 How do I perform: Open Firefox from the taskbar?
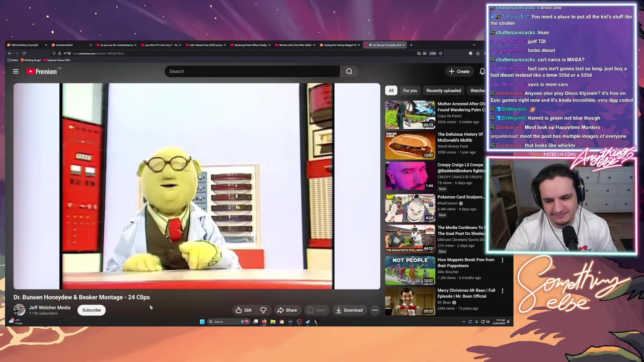264,322
